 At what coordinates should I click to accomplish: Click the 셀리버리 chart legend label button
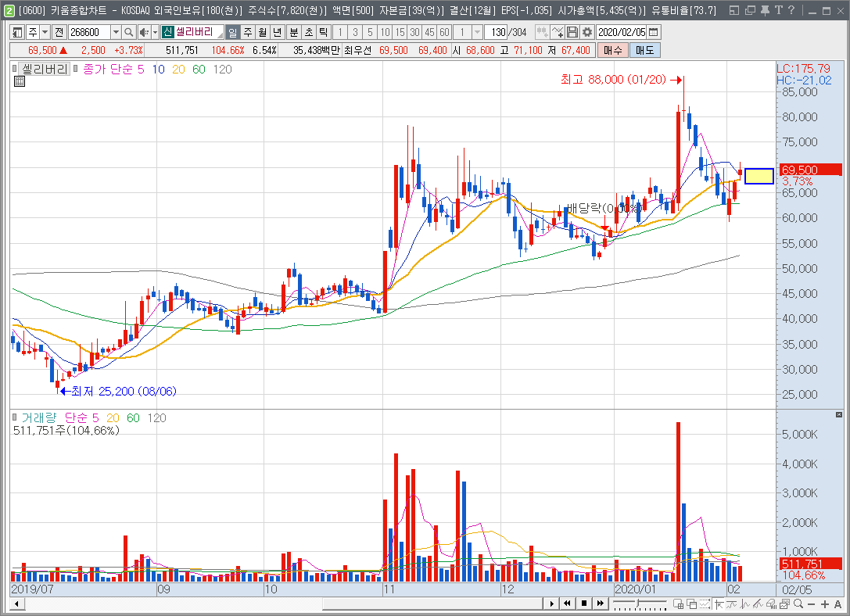(x=45, y=69)
